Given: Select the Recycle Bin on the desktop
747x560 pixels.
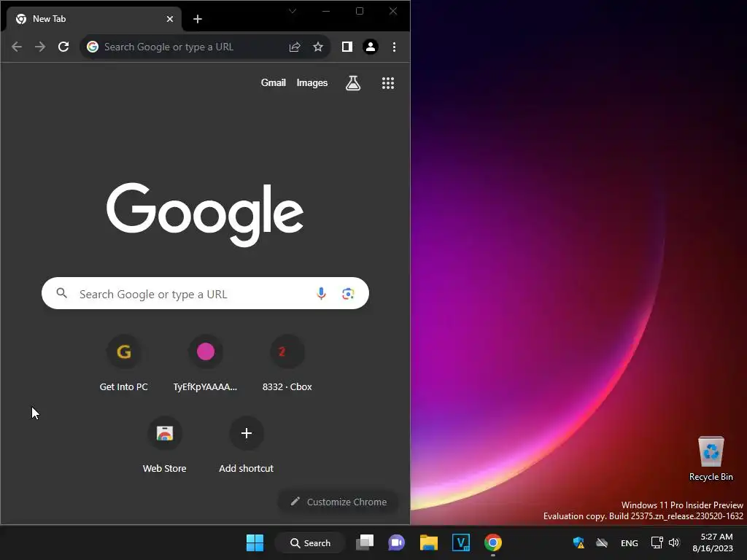Looking at the screenshot, I should (x=711, y=459).
